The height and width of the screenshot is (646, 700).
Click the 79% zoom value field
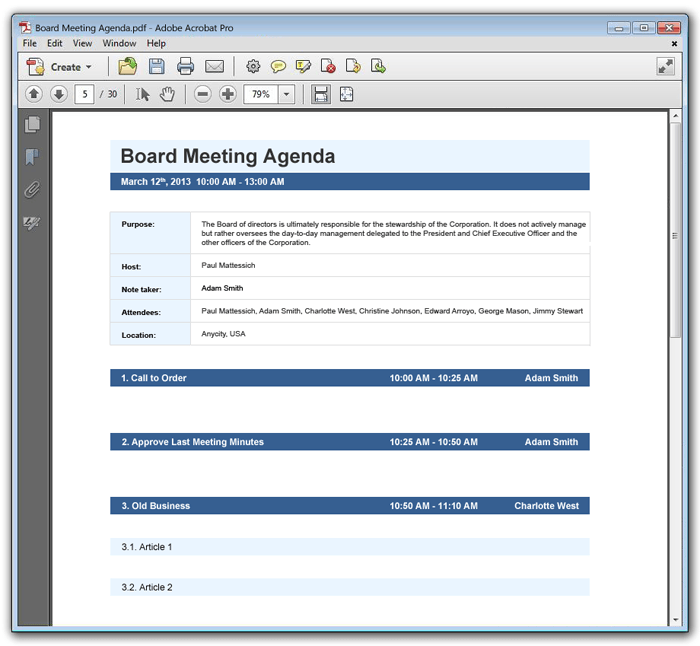click(x=261, y=94)
